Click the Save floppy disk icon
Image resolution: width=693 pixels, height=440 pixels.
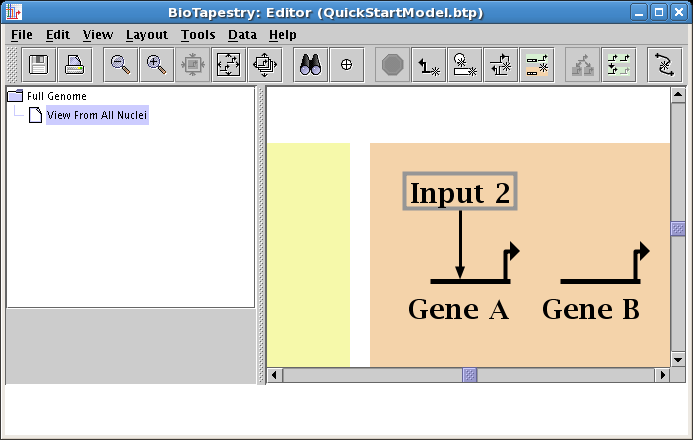[x=39, y=64]
